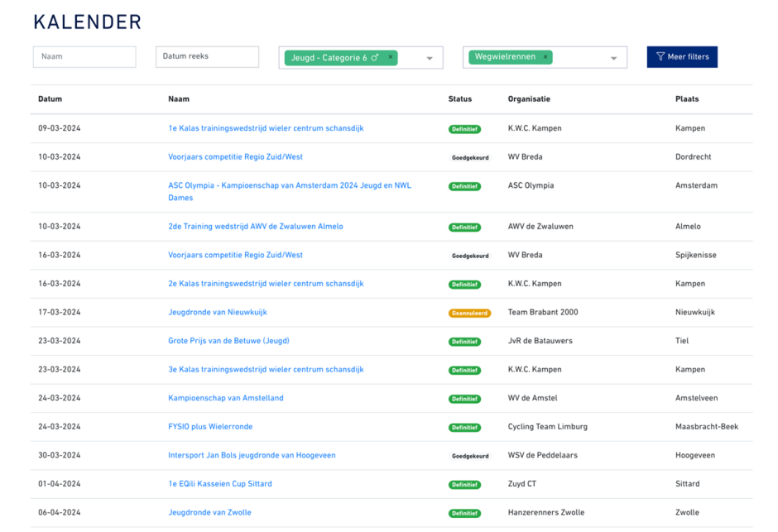The height and width of the screenshot is (532, 778).
Task: Remove the Wegwielrennen filter tag
Action: tap(546, 58)
